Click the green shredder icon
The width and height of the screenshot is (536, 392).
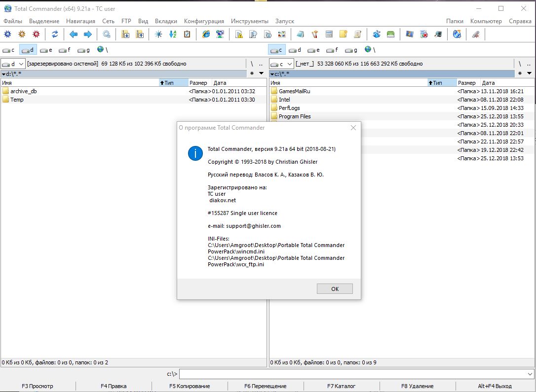[391, 34]
